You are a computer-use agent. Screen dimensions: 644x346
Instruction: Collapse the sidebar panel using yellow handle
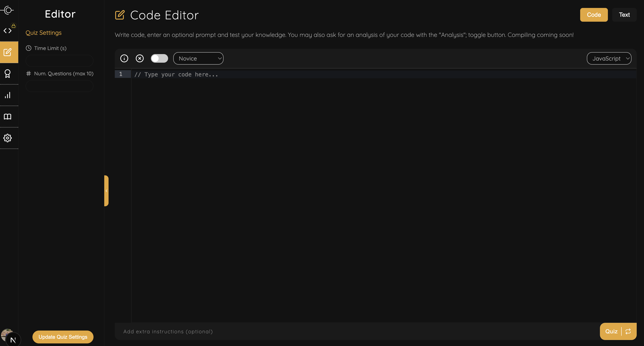click(x=106, y=191)
